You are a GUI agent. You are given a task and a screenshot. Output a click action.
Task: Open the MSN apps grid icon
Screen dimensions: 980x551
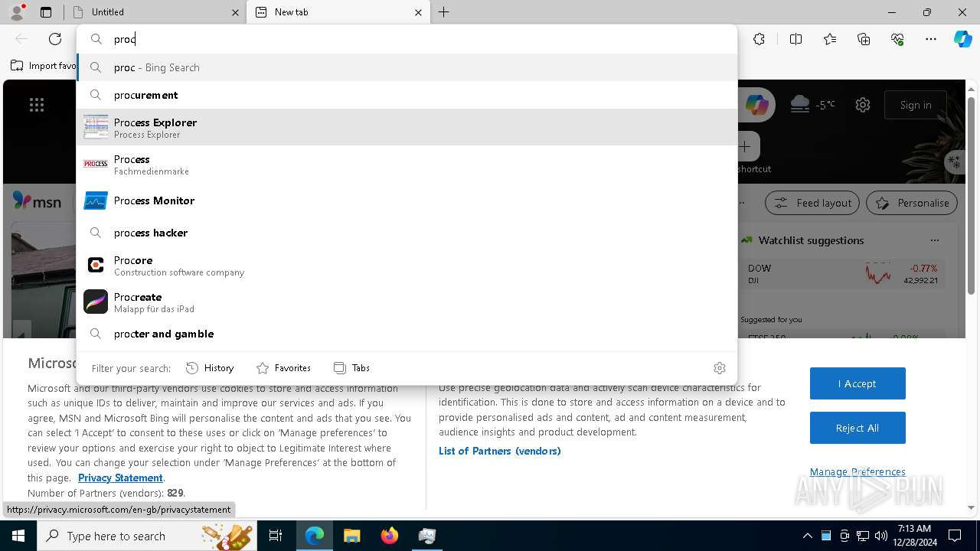[37, 105]
